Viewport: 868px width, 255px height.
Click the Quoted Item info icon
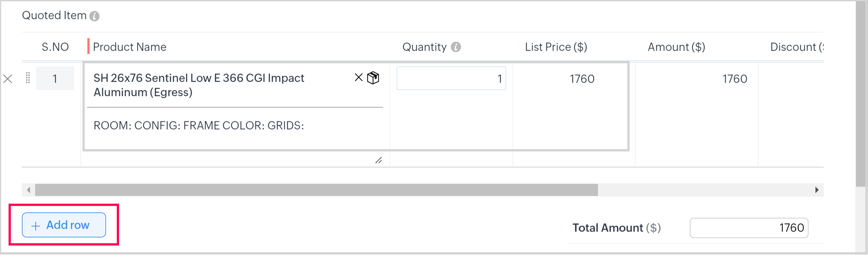pyautogui.click(x=94, y=16)
